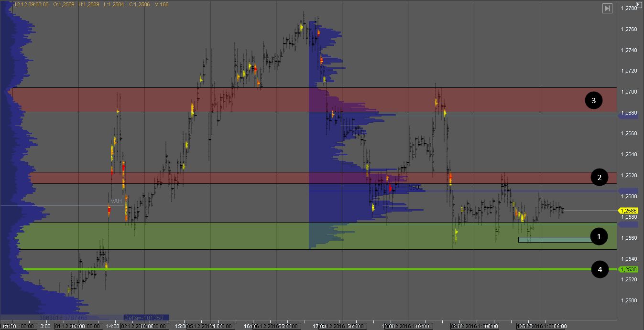This screenshot has height=330, width=644.
Task: Click black circle marker number 3
Action: point(593,100)
